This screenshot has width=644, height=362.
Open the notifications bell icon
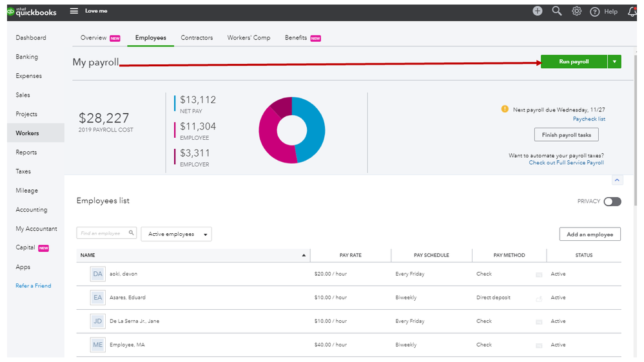(x=632, y=12)
